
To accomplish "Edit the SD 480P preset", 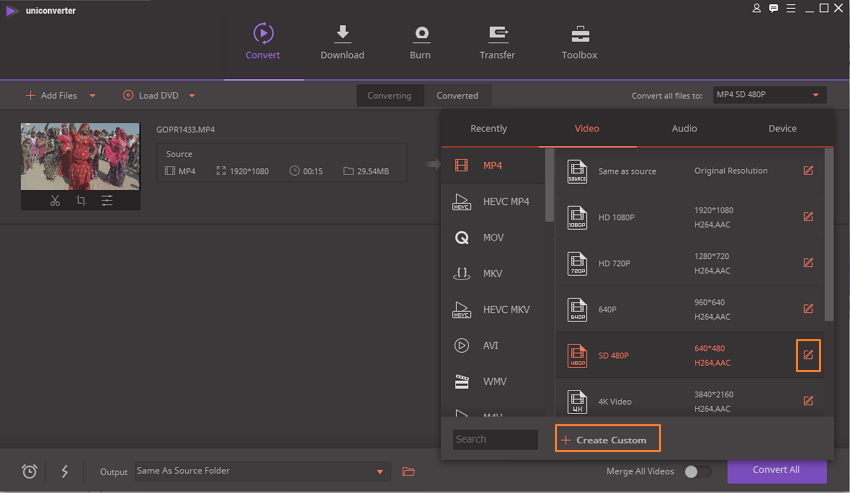I will tap(808, 355).
